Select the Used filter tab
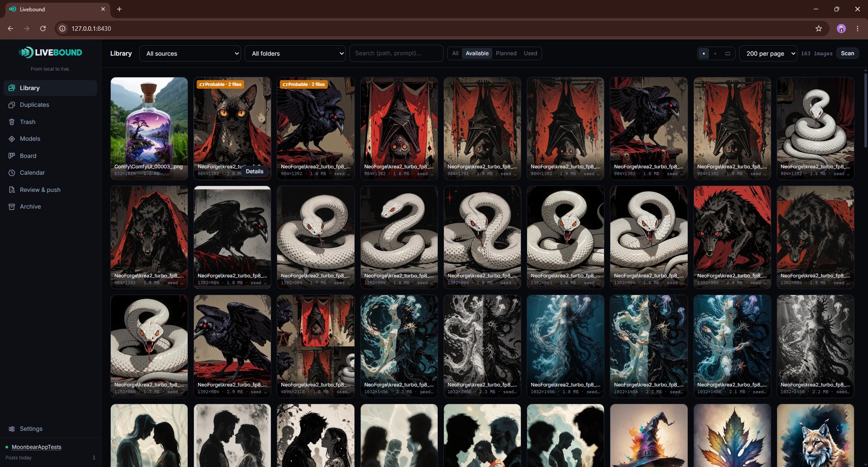868x467 pixels. (530, 53)
